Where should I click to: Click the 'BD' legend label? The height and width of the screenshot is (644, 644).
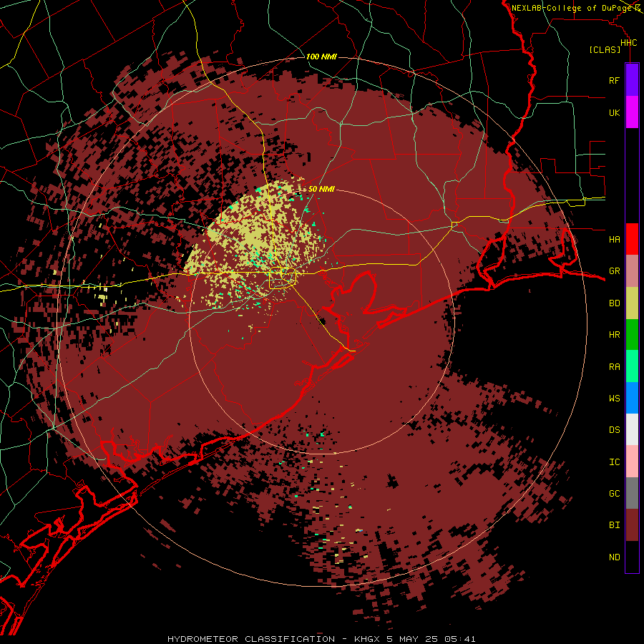(614, 303)
